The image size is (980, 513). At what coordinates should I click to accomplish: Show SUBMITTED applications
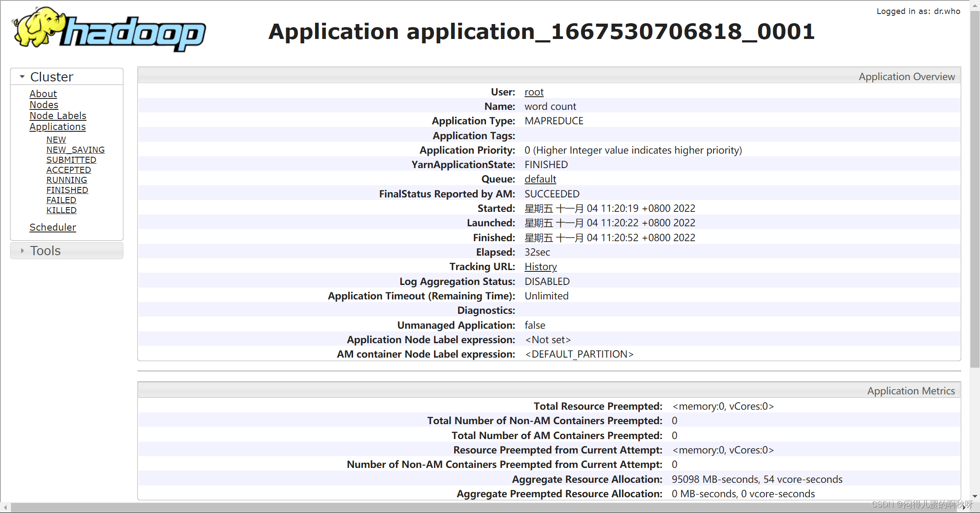[x=71, y=160]
